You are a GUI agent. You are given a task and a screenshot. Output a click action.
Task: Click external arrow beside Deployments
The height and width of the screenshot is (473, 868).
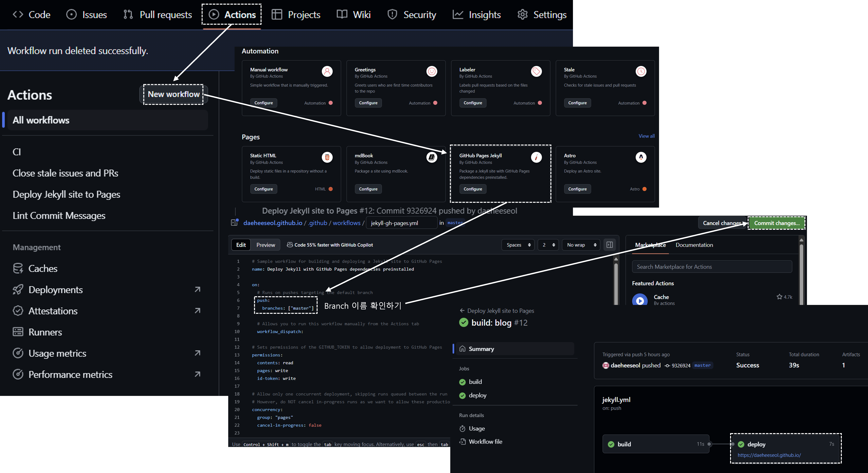point(197,290)
